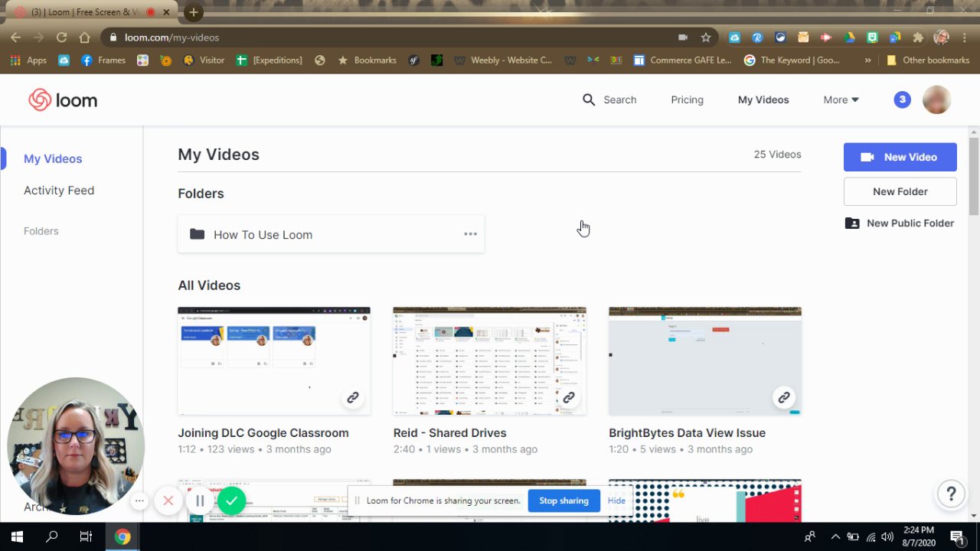Click Joining DLC Google Classroom title

click(x=263, y=432)
